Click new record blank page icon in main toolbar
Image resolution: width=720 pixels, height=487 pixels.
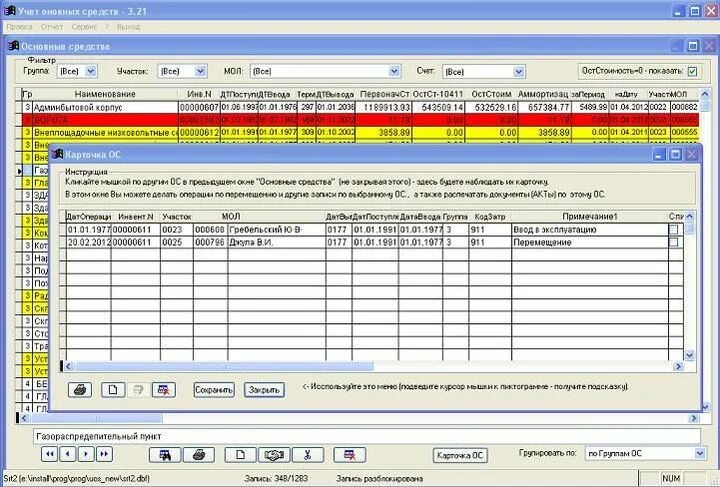click(240, 455)
